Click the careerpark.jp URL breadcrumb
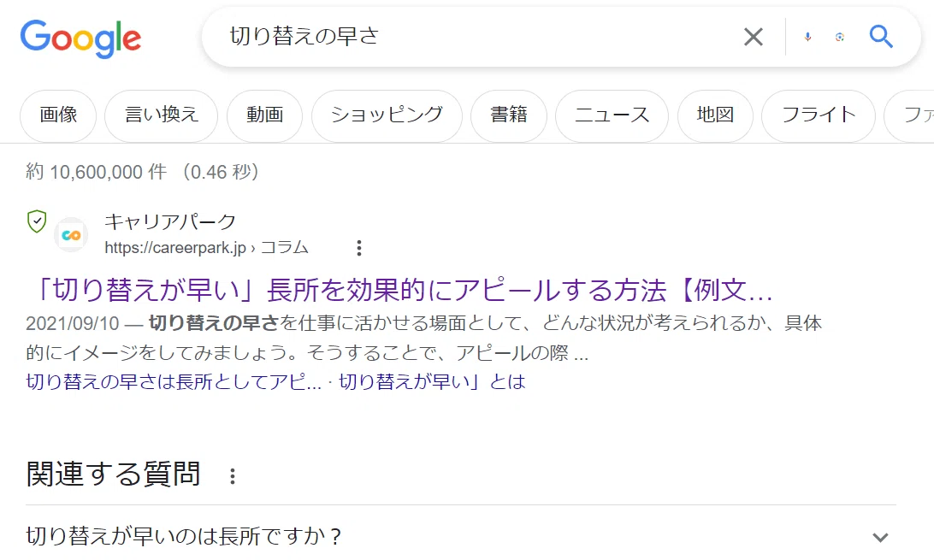Screen dimensions: 934x560 click(207, 248)
